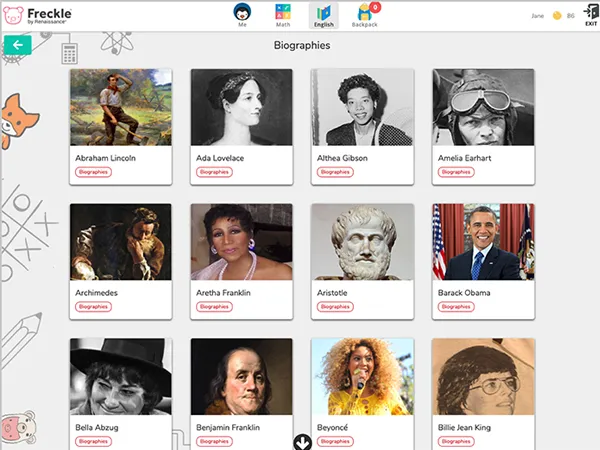The width and height of the screenshot is (600, 450).
Task: Open the Aristotle statue thumbnail
Action: pos(362,242)
